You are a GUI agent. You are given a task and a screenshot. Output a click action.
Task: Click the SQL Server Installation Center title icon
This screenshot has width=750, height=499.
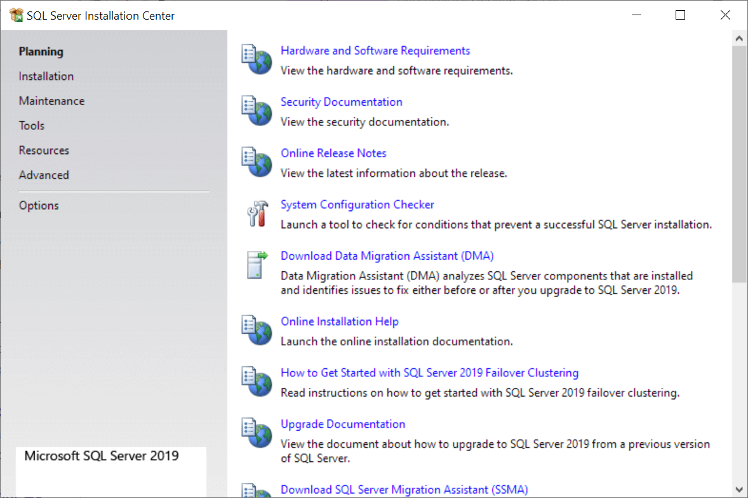16,15
